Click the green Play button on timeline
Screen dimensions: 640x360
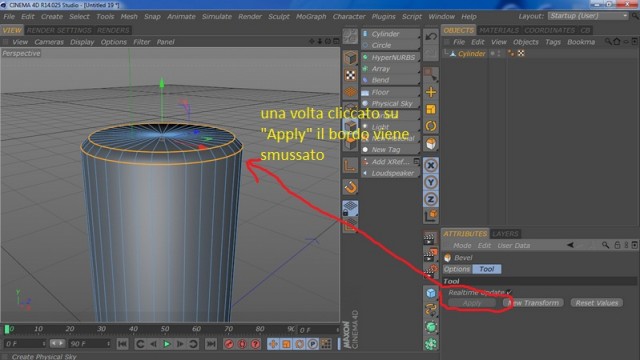point(167,344)
